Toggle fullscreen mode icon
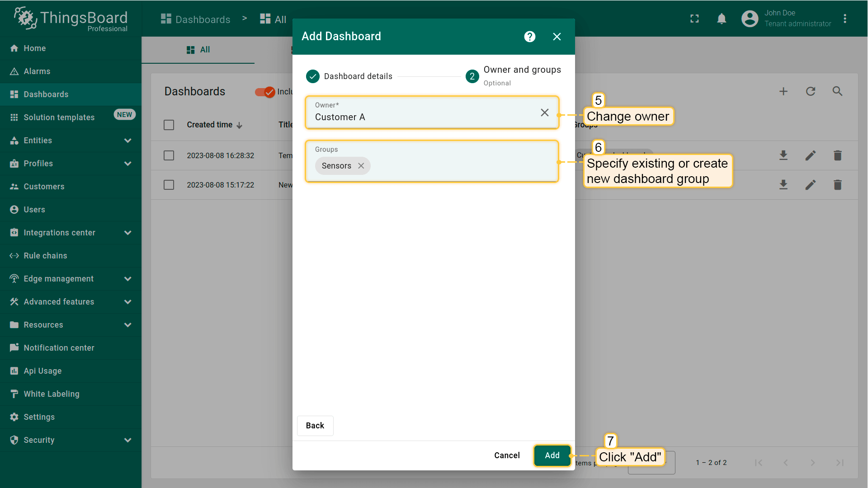The image size is (868, 488). 694,19
